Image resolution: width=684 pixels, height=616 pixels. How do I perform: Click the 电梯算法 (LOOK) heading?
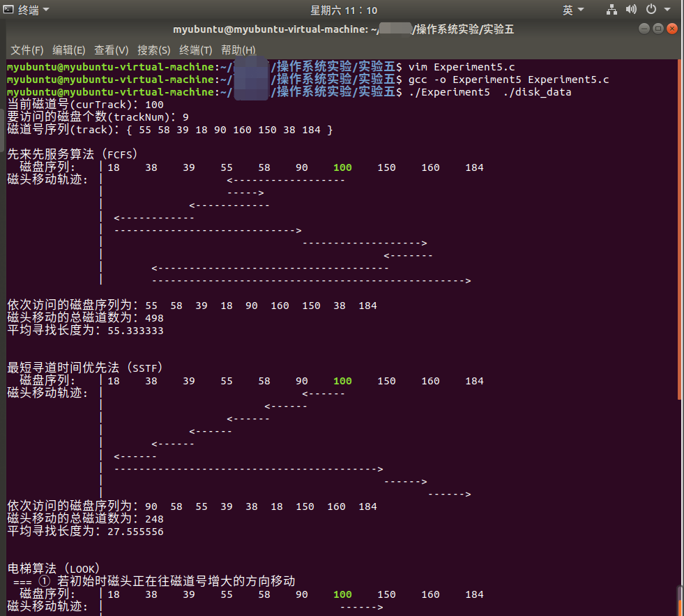54,569
